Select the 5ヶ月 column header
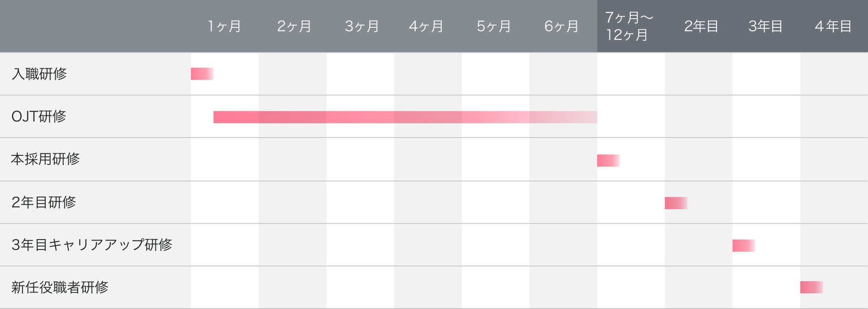Image resolution: width=868 pixels, height=309 pixels. point(494,26)
